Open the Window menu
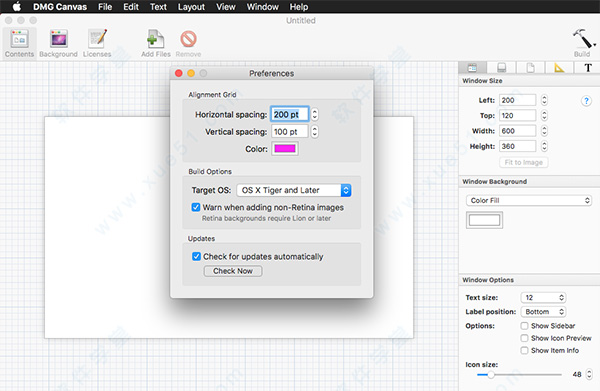 click(262, 7)
